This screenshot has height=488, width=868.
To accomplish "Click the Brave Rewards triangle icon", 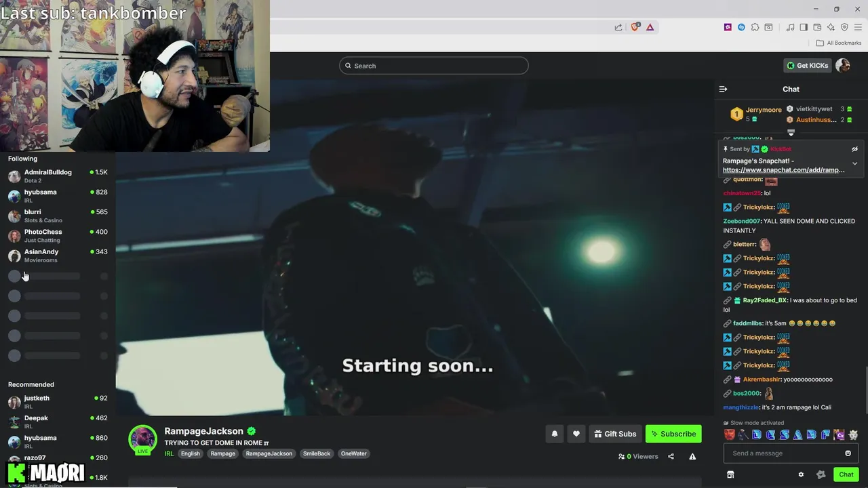I will (x=650, y=27).
